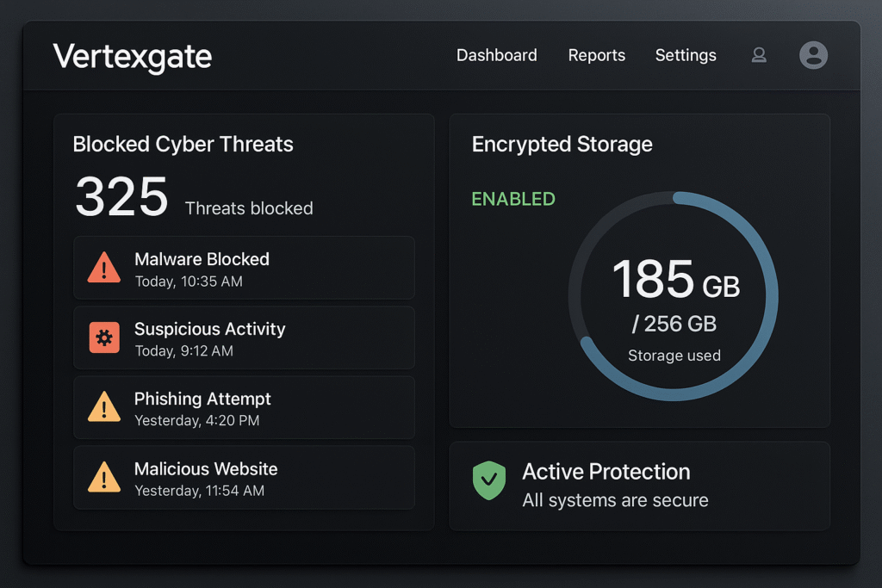This screenshot has width=882, height=588.
Task: Click the 185 GB storage used value
Action: click(x=675, y=280)
